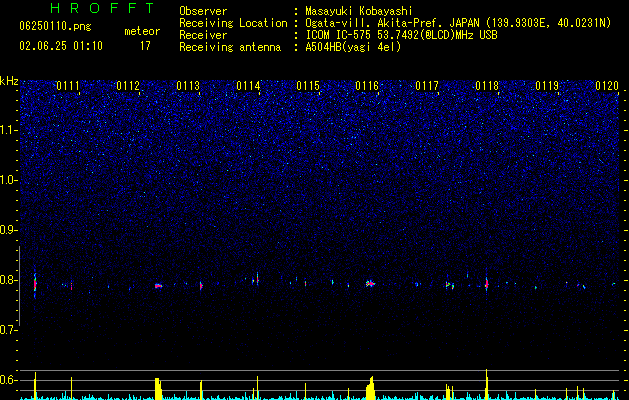Click the meteor label
This screenshot has height=400, width=629.
(142, 31)
